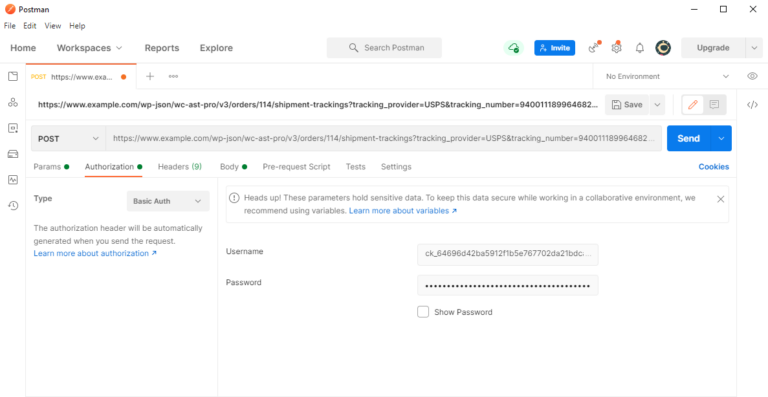The height and width of the screenshot is (397, 768).
Task: Open the comments icon
Action: point(715,104)
